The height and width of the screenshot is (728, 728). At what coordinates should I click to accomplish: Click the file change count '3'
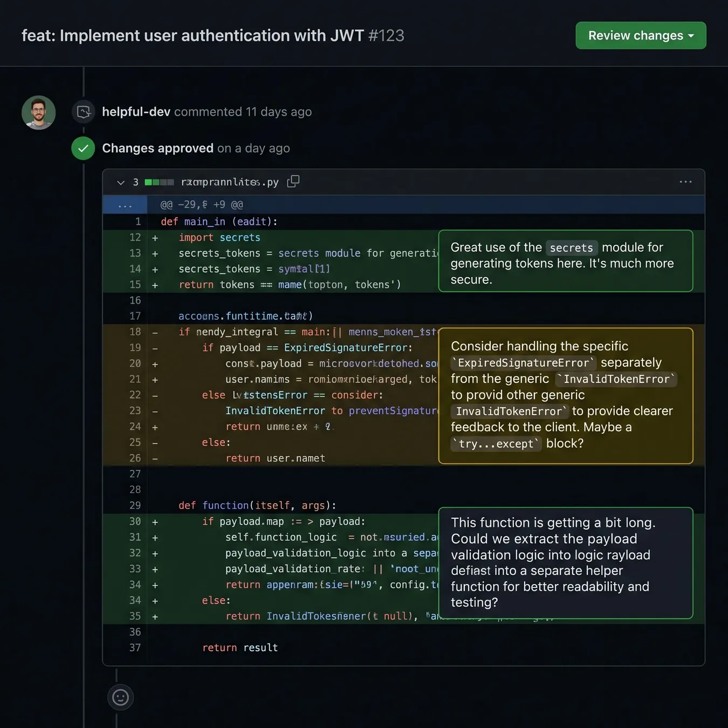click(x=136, y=182)
